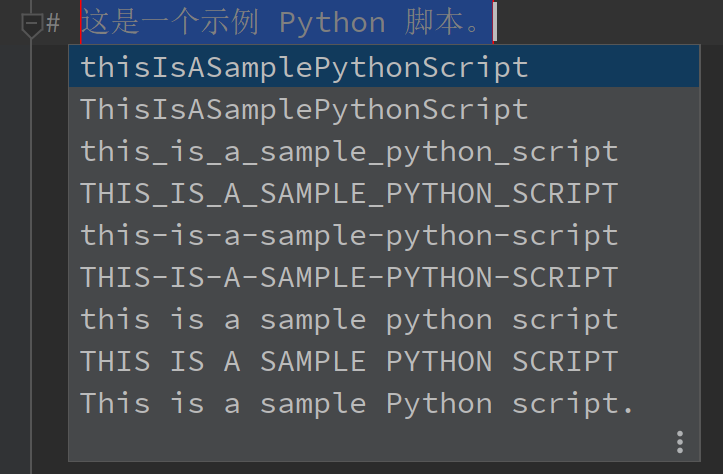Open the three-dot more options menu
Image resolution: width=723 pixels, height=474 pixels.
click(x=680, y=442)
